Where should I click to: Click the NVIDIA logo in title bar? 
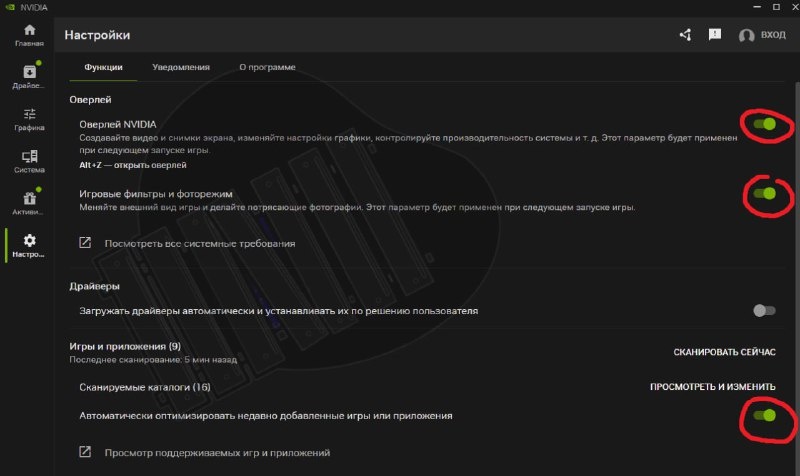10,7
